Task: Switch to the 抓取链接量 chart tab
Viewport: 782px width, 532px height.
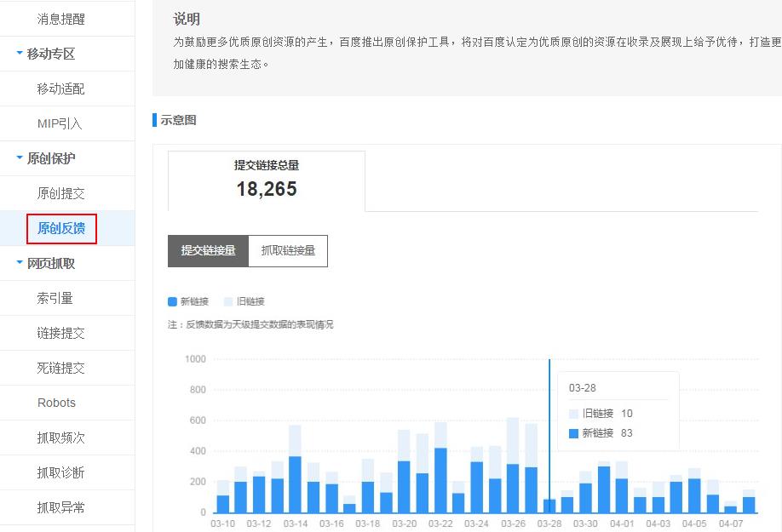Action: 288,250
